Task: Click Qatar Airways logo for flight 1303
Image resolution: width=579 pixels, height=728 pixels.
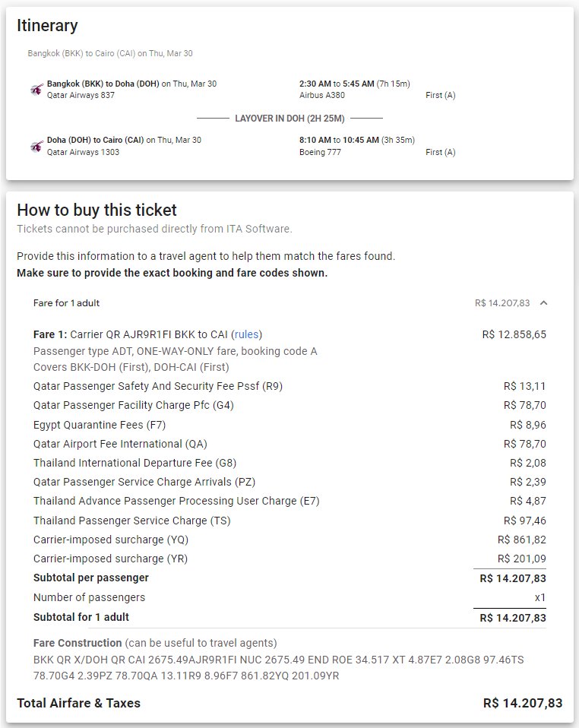Action: pyautogui.click(x=36, y=146)
